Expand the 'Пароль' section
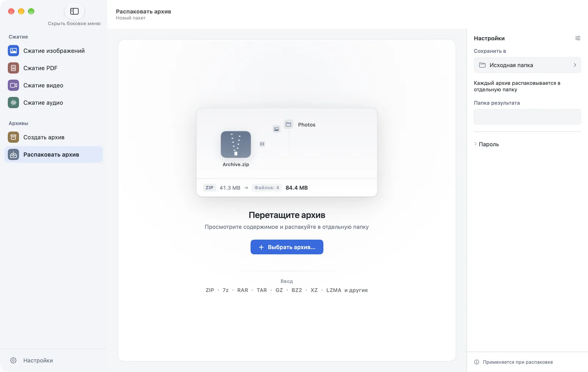Viewport: 588px width, 372px height. (487, 144)
